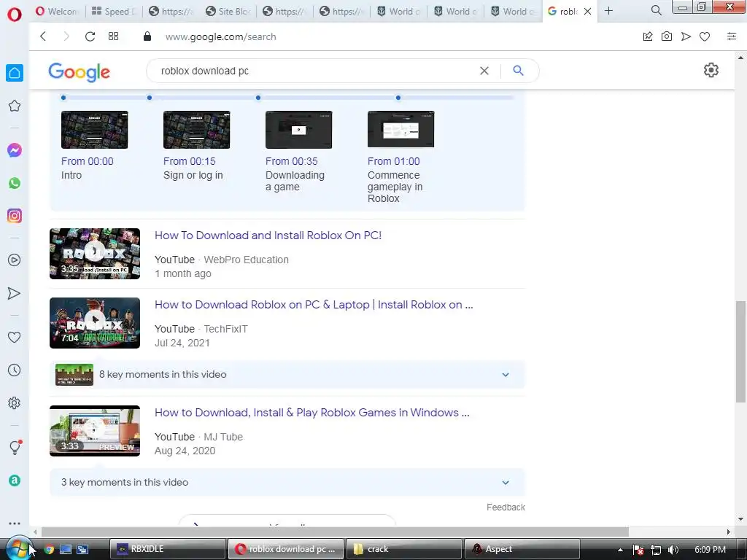The image size is (747, 560).
Task: Jump to 'From 00:35' Downloading a game
Action: point(292,161)
